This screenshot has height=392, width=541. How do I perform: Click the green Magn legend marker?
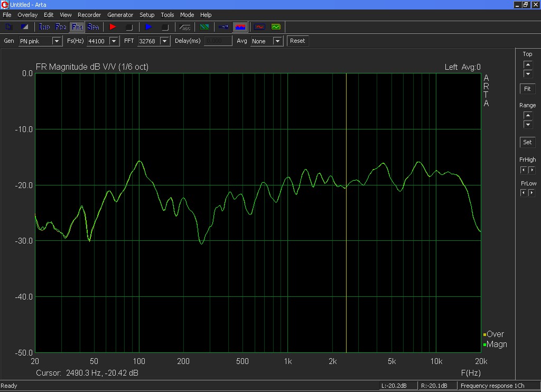[485, 344]
